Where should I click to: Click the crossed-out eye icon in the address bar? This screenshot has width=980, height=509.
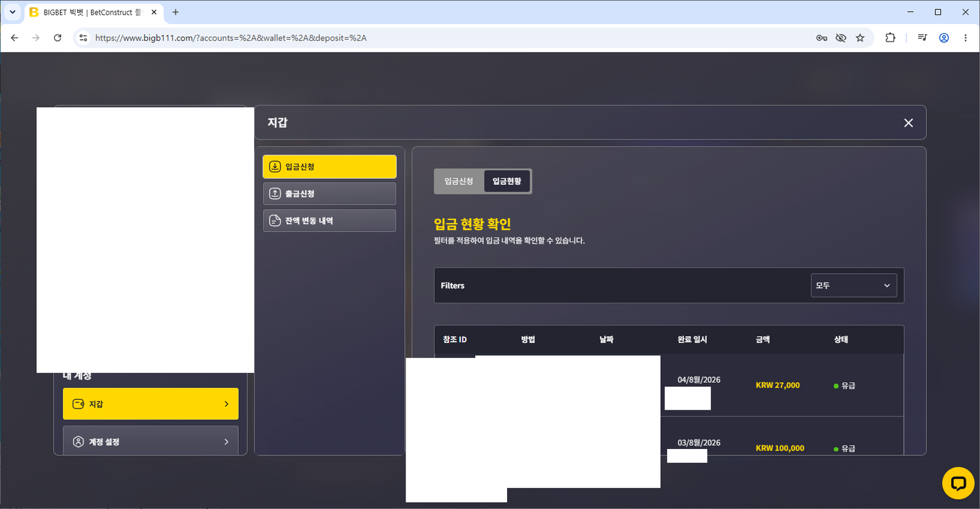841,38
